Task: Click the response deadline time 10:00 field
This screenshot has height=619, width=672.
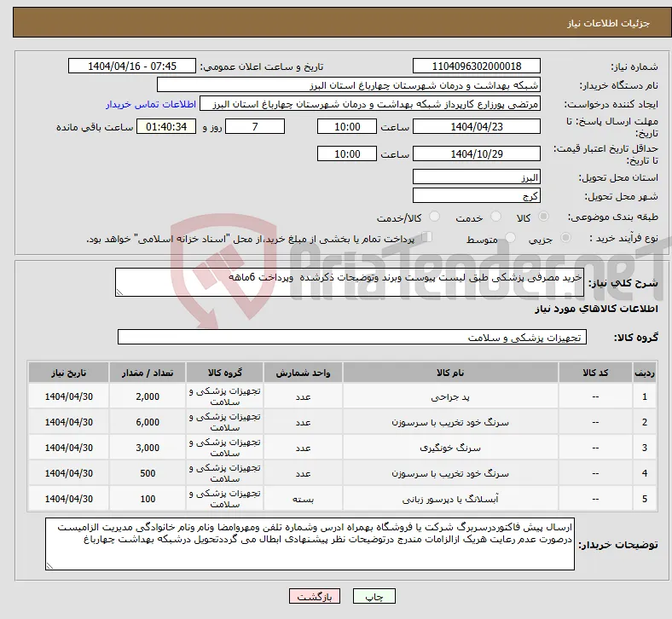Action: (347, 126)
